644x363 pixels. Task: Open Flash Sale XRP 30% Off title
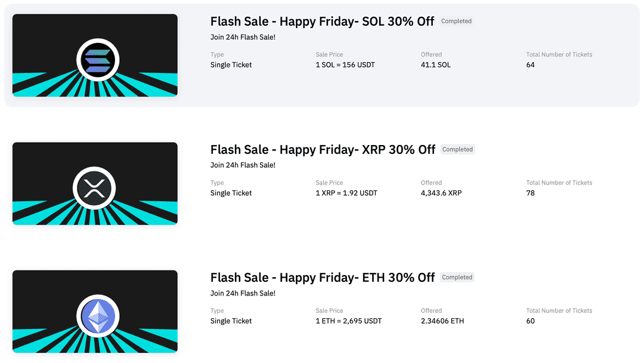pos(323,149)
